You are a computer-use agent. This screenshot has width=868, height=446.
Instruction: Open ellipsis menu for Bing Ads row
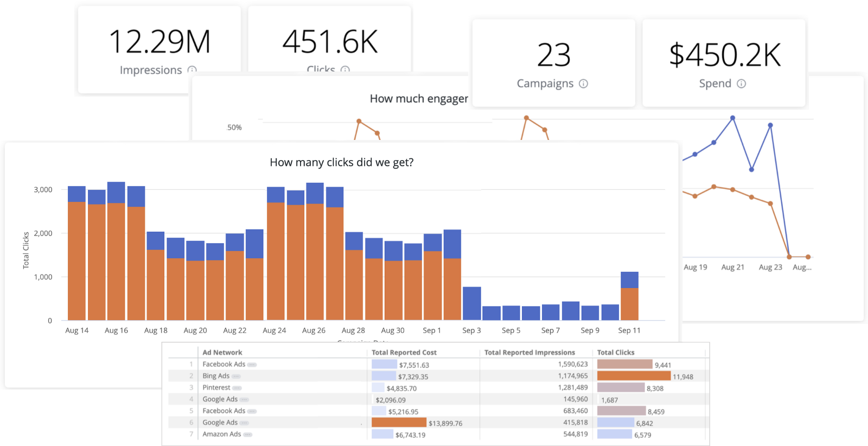pos(236,376)
